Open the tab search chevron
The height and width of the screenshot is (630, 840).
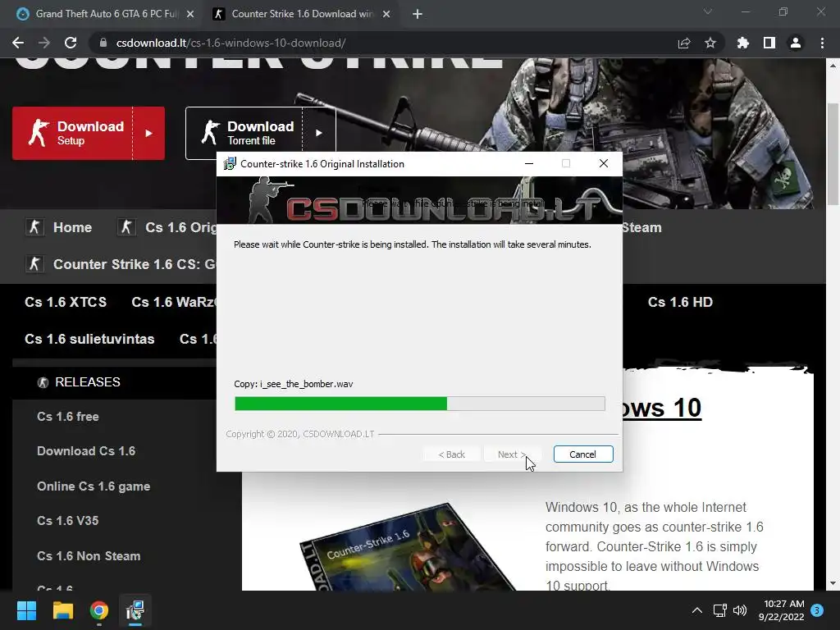pyautogui.click(x=708, y=11)
